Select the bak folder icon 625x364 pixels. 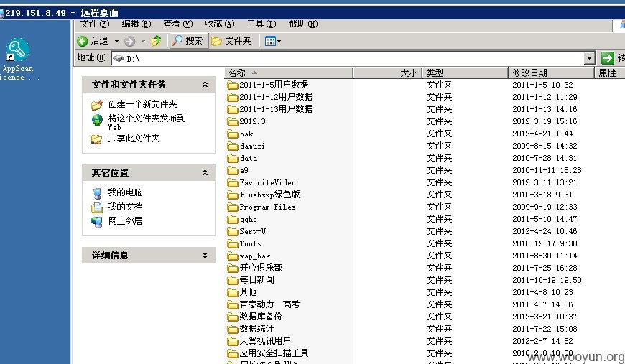pyautogui.click(x=232, y=134)
